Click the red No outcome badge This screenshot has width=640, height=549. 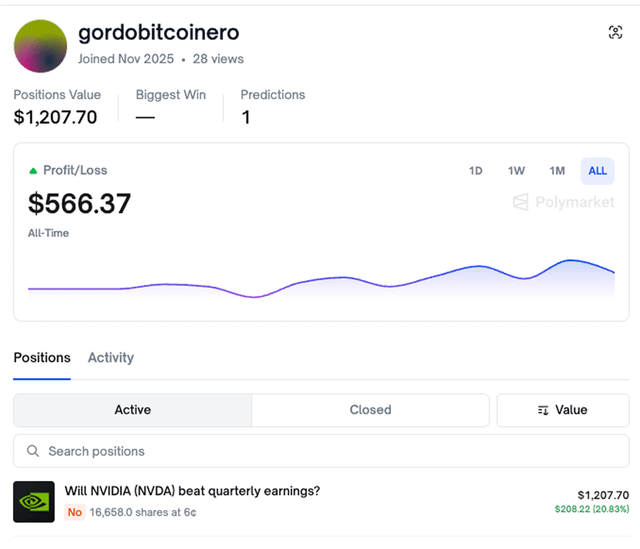[74, 512]
